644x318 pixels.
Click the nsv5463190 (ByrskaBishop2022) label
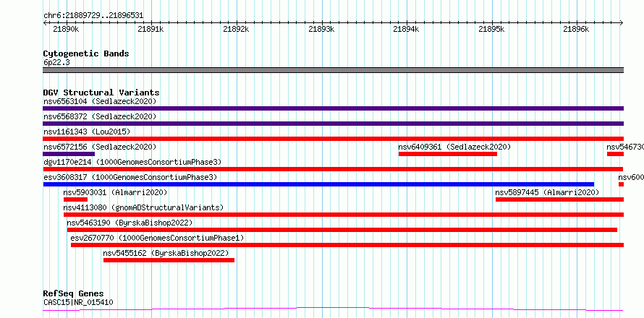coord(130,223)
